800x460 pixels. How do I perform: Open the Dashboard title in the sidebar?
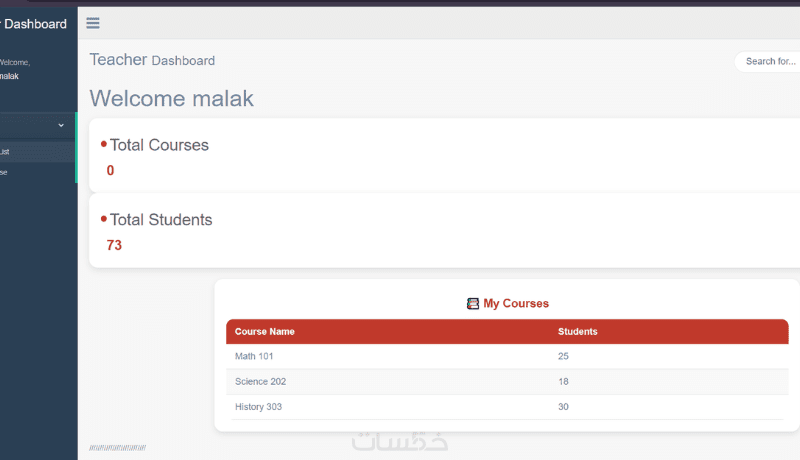tap(35, 23)
